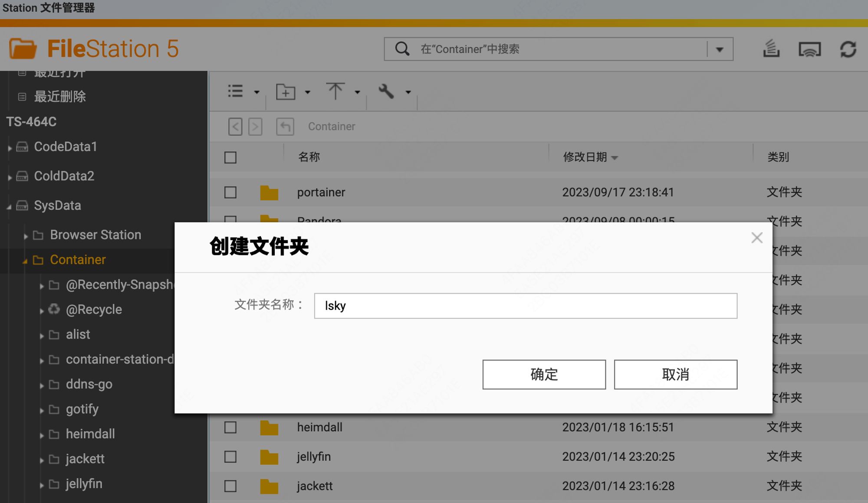Screen dimensions: 868x503
Task: Click the back navigation arrow
Action: pyautogui.click(x=235, y=127)
